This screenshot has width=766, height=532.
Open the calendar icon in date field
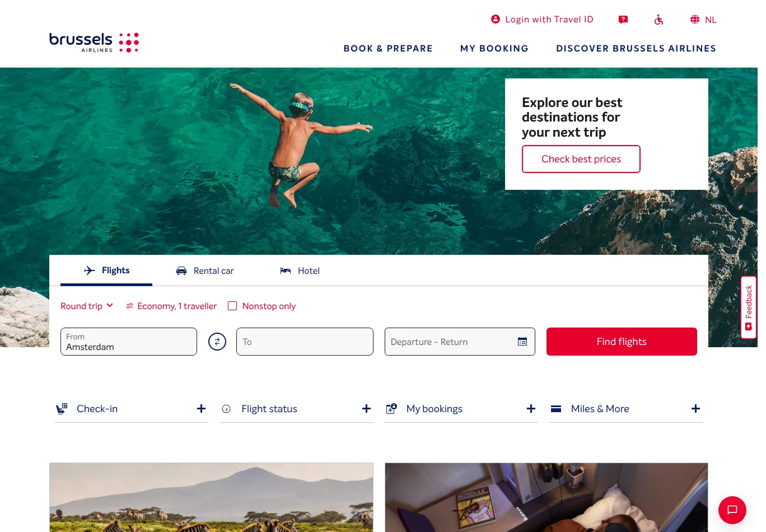tap(522, 342)
